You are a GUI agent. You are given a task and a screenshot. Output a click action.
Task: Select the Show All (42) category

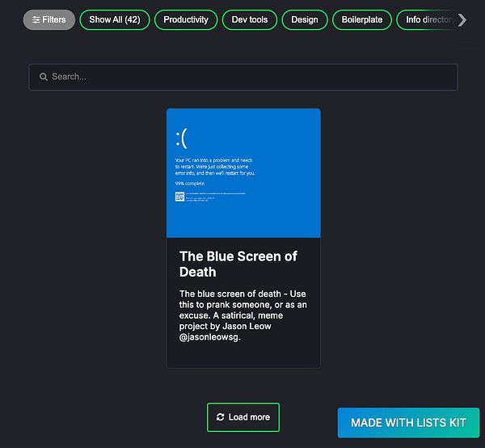[x=115, y=19]
